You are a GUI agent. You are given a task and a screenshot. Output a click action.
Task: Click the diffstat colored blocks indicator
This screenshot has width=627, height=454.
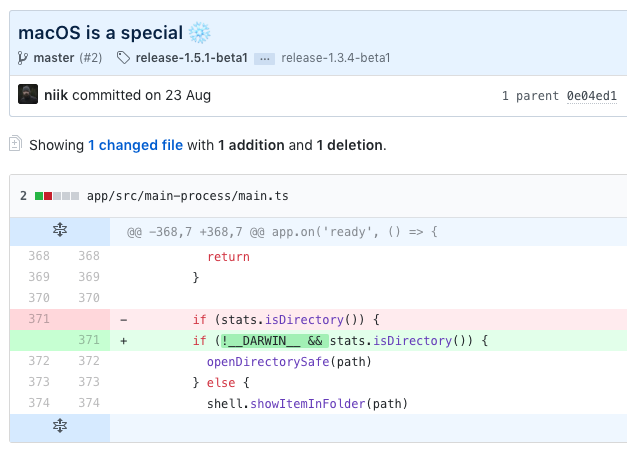coord(56,195)
